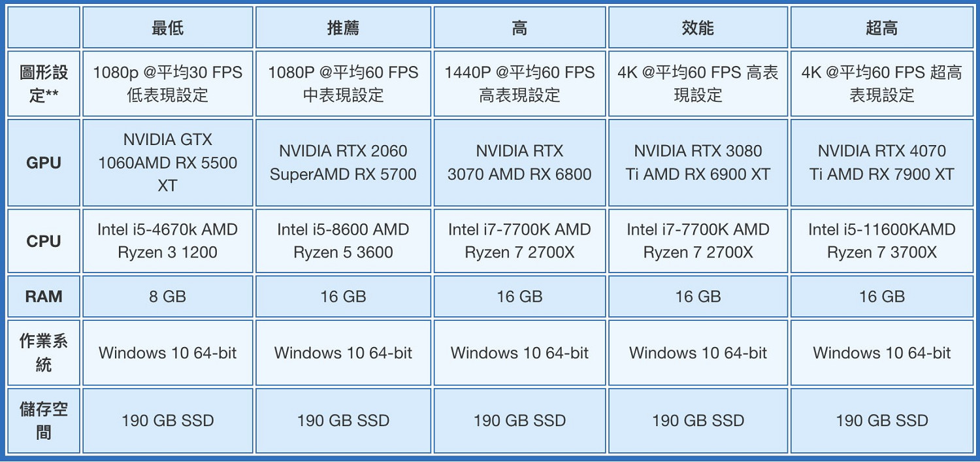
Task: Click the 超高 column header
Action: coord(881,27)
